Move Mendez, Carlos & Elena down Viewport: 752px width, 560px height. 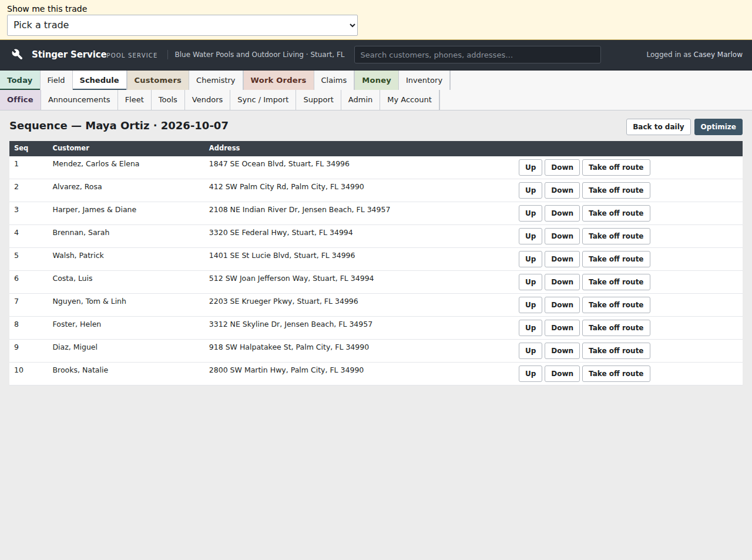tap(562, 167)
